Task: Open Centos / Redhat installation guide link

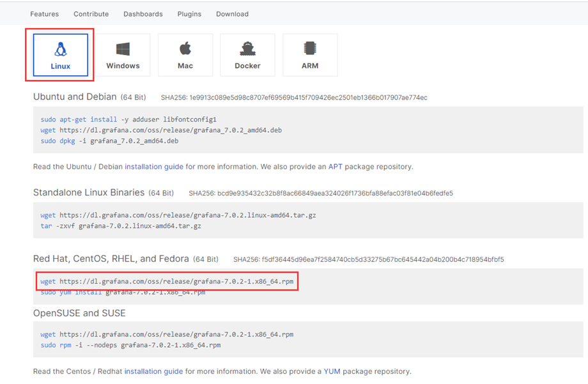Action: [x=154, y=371]
